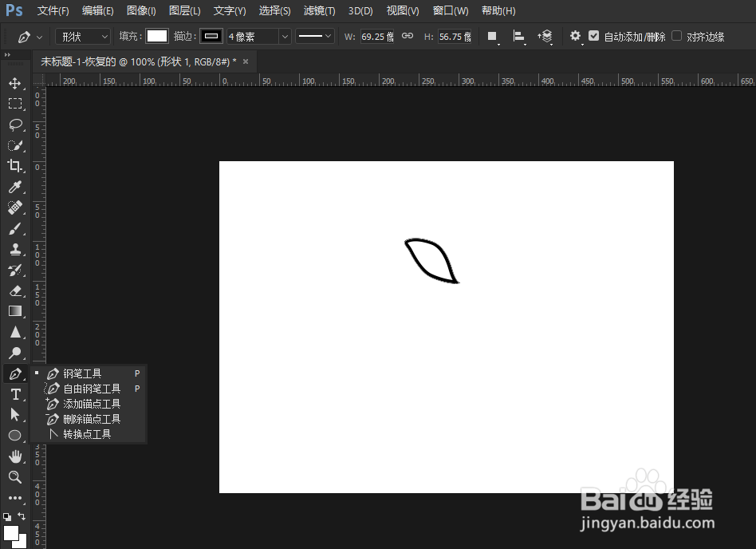
Task: Select the History Brush tool
Action: (15, 270)
